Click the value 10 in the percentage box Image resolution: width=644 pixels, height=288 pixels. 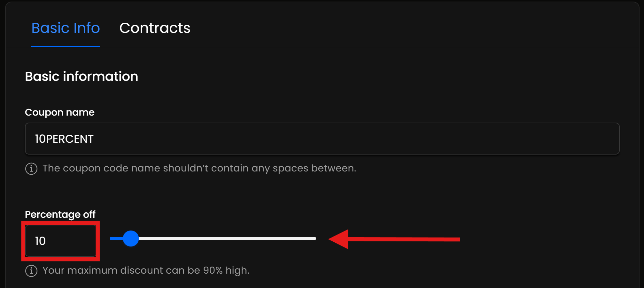click(x=40, y=241)
